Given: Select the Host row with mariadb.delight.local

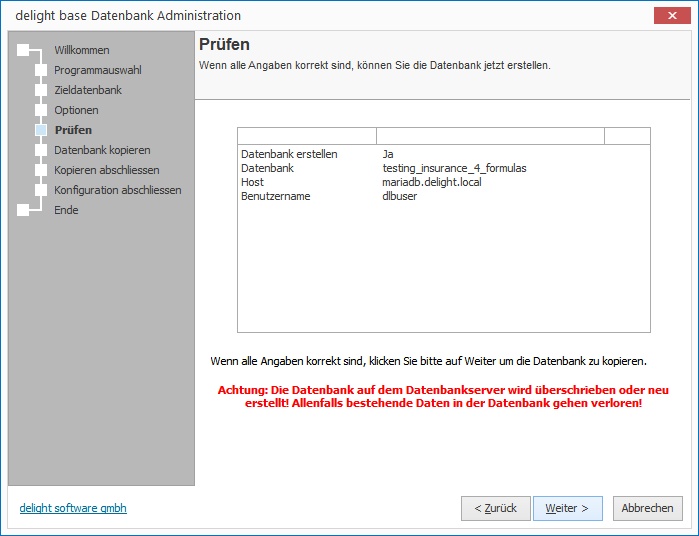Looking at the screenshot, I should click(431, 182).
